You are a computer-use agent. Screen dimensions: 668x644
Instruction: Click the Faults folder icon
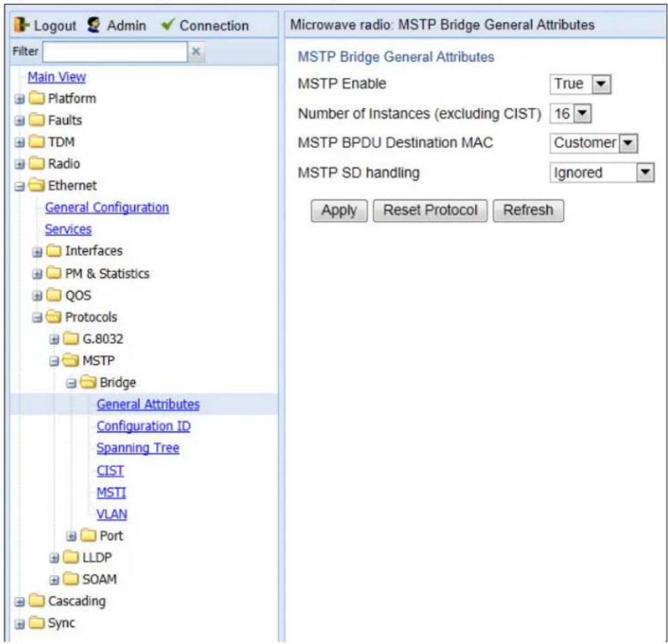(37, 120)
